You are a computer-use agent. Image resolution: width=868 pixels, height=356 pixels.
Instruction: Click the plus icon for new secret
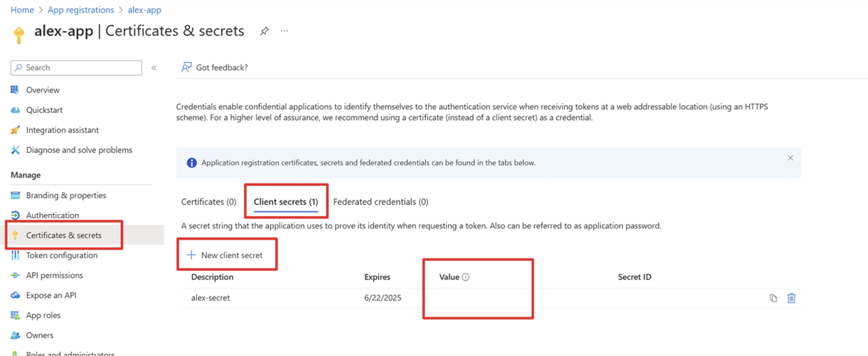[191, 254]
